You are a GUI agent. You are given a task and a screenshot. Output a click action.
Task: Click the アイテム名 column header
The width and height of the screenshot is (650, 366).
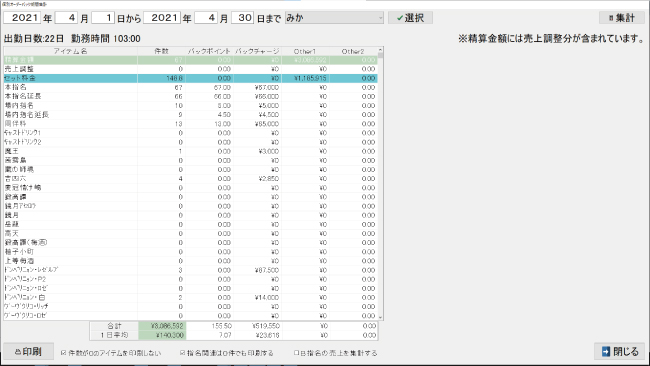[70, 51]
